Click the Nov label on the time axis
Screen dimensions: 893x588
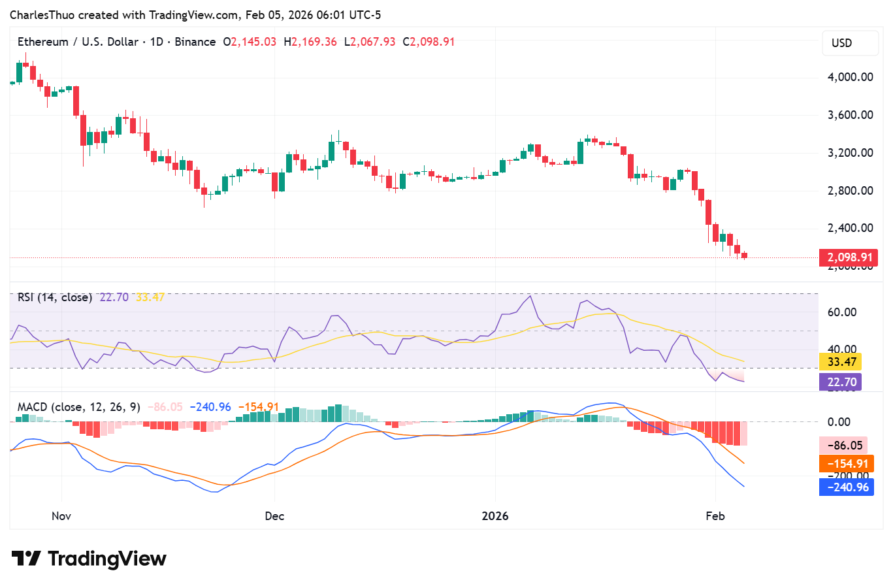[x=61, y=515]
